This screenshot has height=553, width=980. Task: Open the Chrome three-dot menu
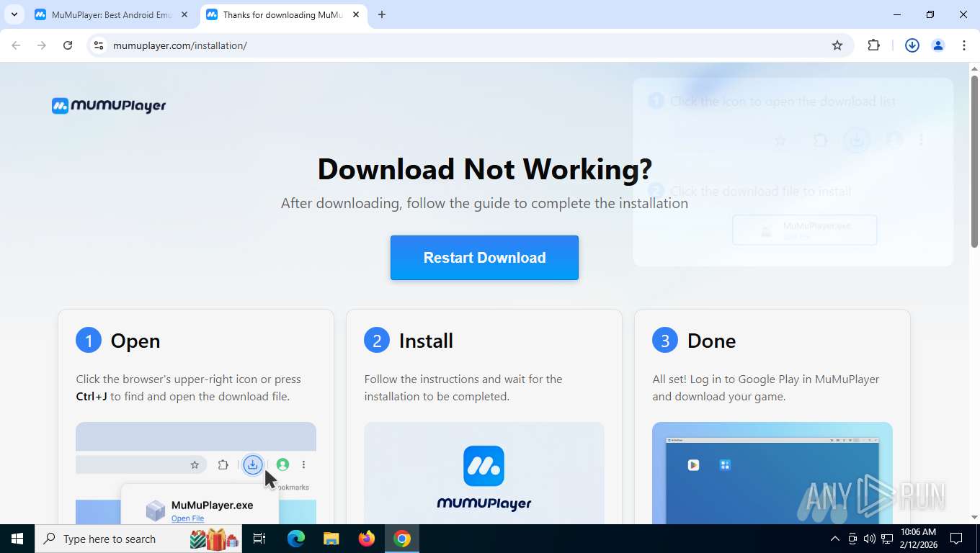964,45
